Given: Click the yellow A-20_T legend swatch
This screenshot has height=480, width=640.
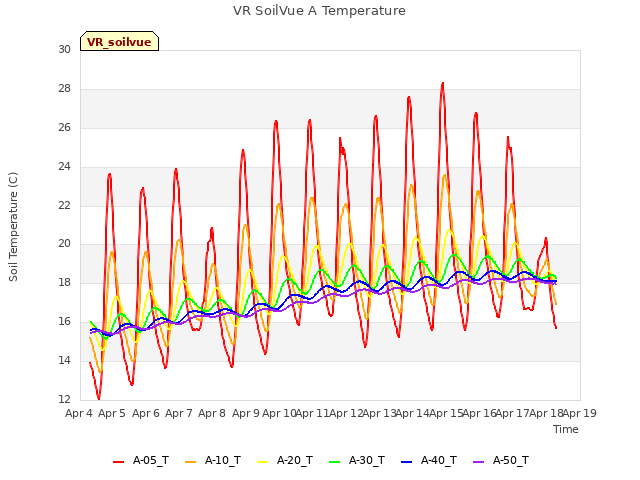Looking at the screenshot, I should 262,462.
